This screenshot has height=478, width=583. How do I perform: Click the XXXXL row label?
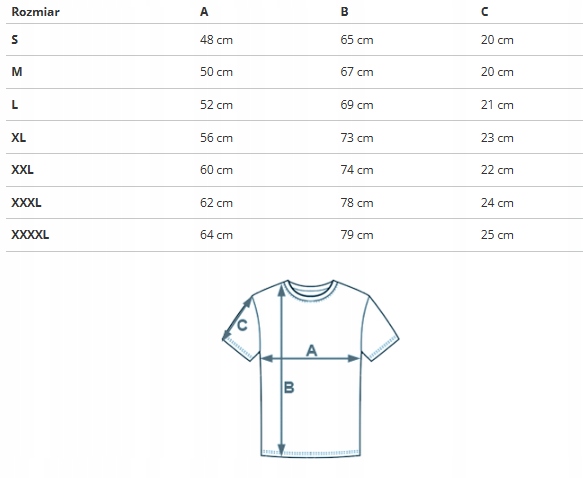pyautogui.click(x=30, y=235)
